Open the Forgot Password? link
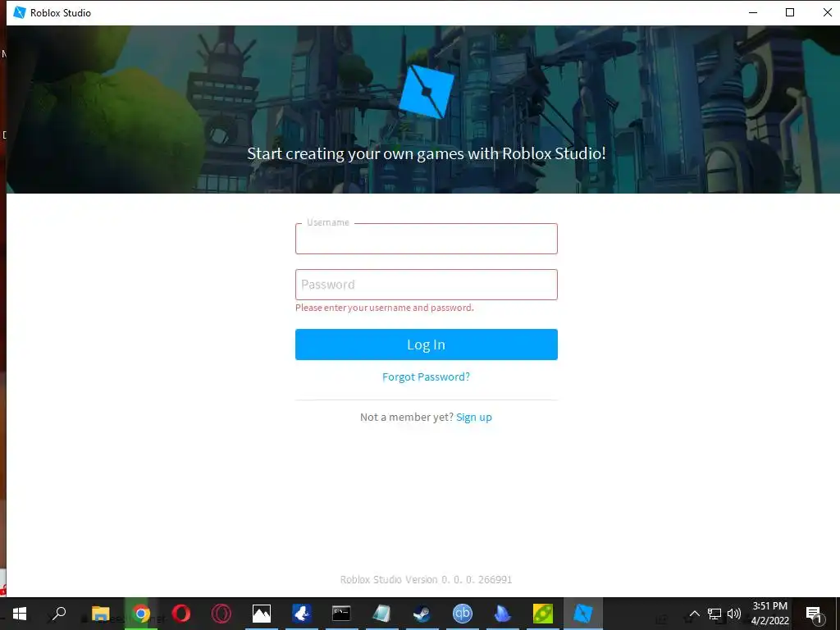 point(426,377)
